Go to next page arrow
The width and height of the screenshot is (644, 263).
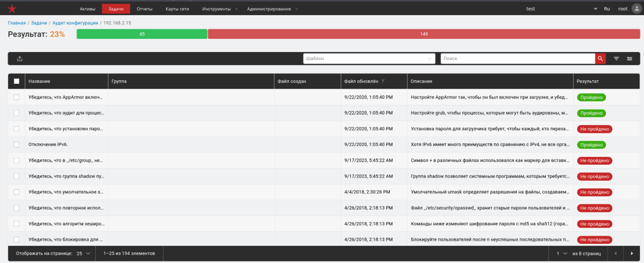pyautogui.click(x=631, y=253)
